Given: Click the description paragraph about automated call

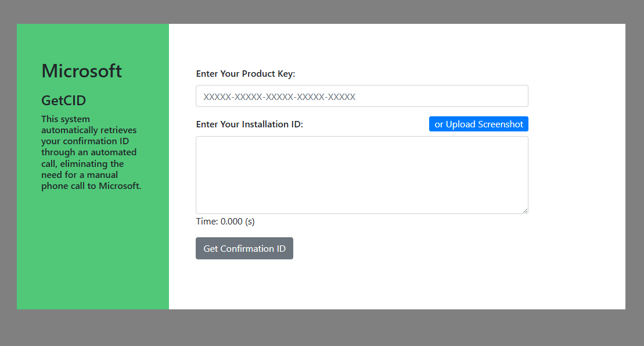Looking at the screenshot, I should point(91,152).
